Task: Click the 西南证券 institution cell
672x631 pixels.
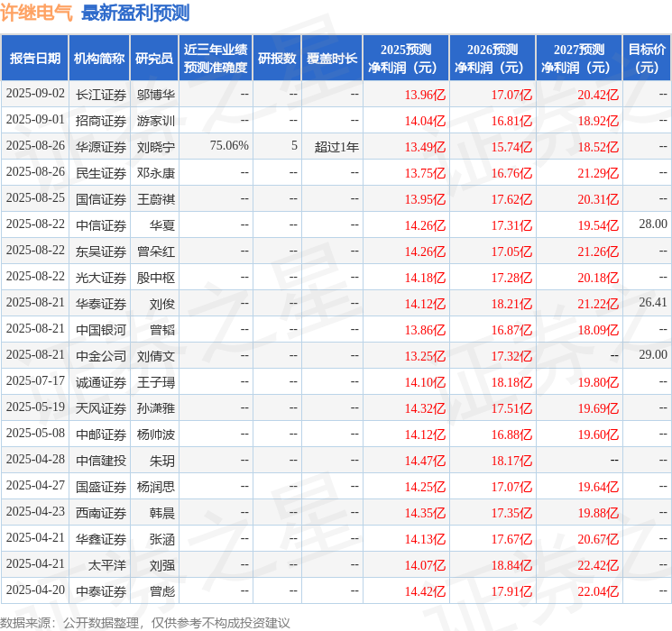Action: coord(101,513)
